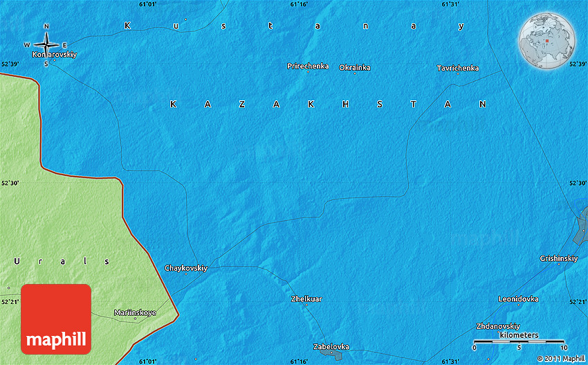Click the right 52°30' latitude label

pyautogui.click(x=578, y=184)
